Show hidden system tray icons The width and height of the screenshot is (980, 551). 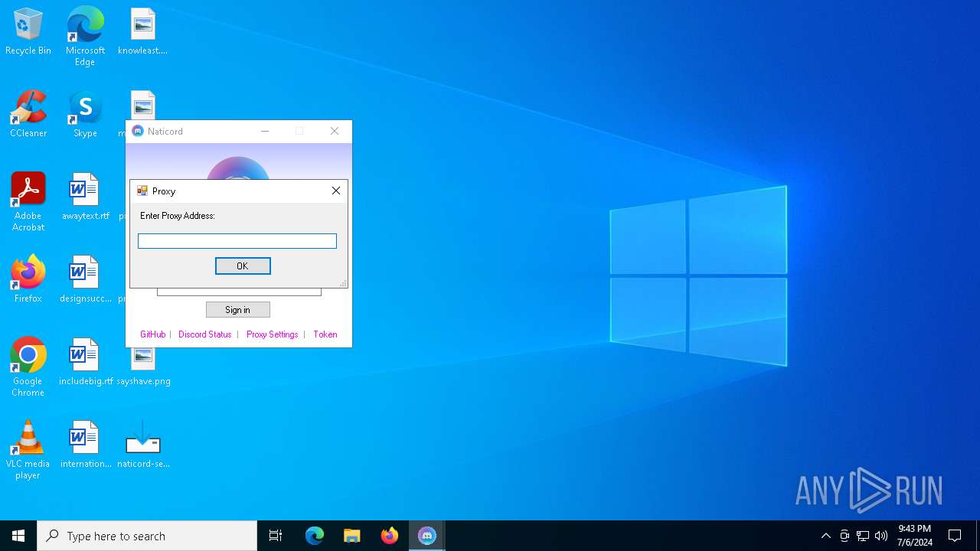click(825, 536)
